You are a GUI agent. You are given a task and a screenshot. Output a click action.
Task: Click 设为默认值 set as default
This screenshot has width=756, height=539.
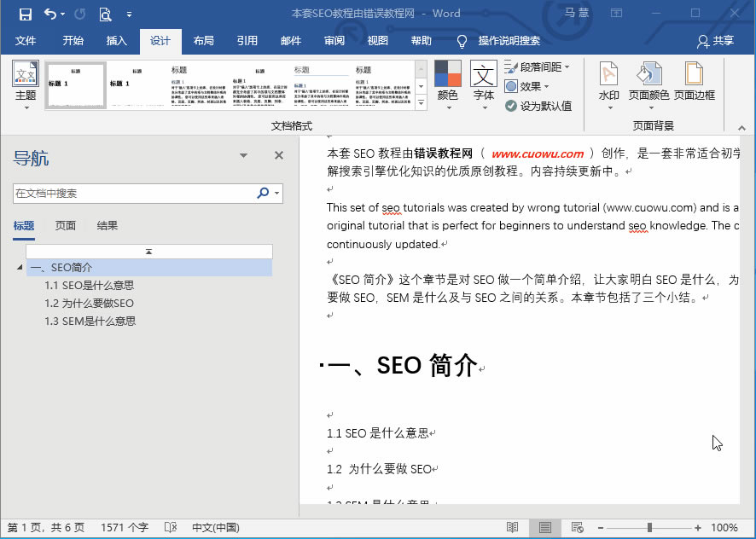pos(538,106)
